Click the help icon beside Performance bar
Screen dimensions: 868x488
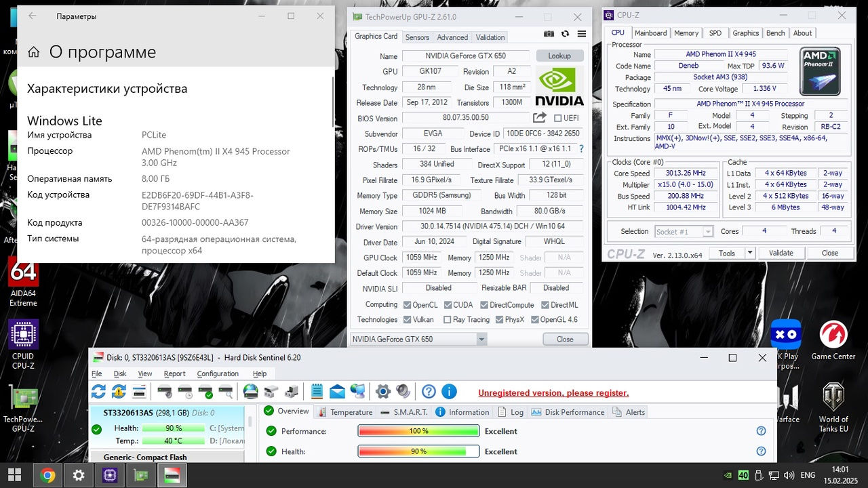761,431
